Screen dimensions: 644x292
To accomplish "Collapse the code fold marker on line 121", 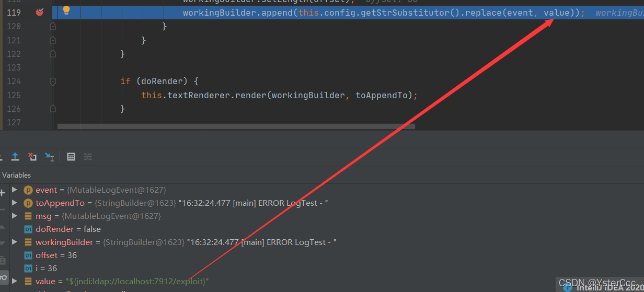I will [53, 40].
